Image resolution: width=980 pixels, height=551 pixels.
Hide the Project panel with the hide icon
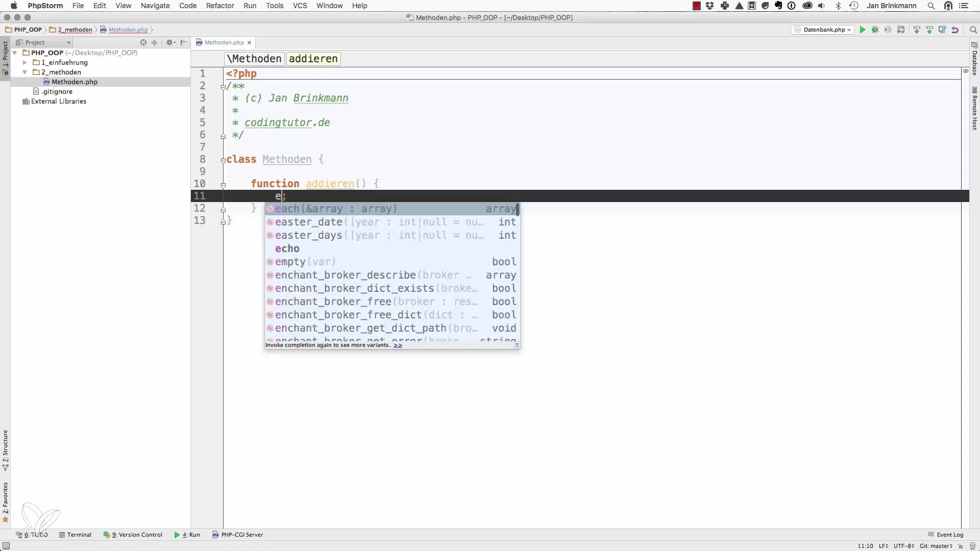point(184,42)
